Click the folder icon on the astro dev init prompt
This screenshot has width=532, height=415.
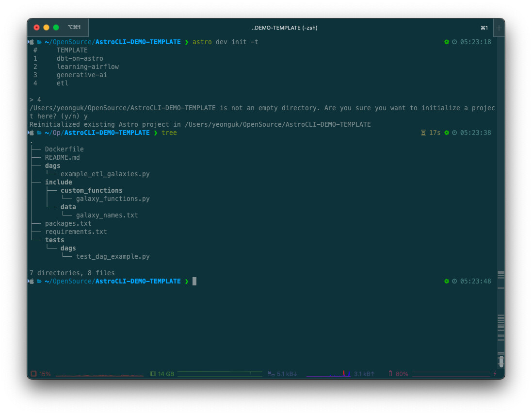tap(39, 42)
